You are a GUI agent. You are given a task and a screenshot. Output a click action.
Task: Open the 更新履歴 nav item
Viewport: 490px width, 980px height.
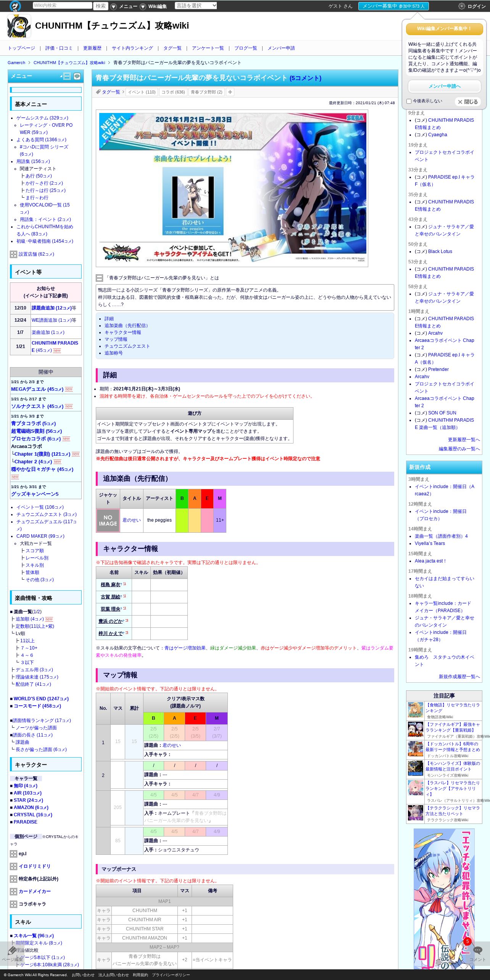(92, 48)
